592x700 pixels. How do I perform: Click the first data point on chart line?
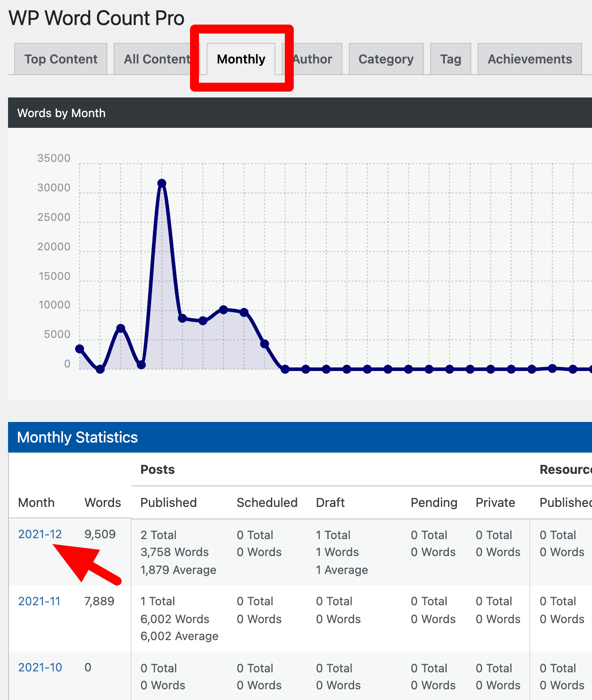[x=80, y=349]
